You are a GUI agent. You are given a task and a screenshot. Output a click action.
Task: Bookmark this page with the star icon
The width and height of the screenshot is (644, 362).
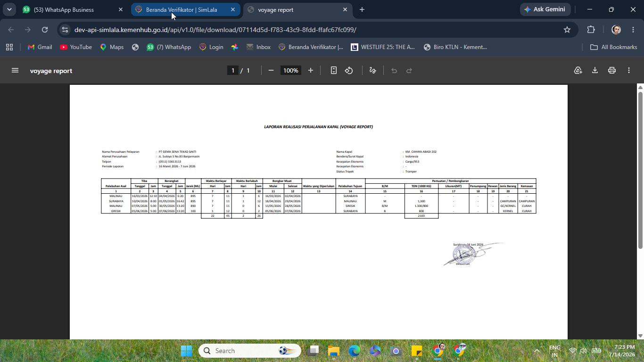[x=567, y=30]
